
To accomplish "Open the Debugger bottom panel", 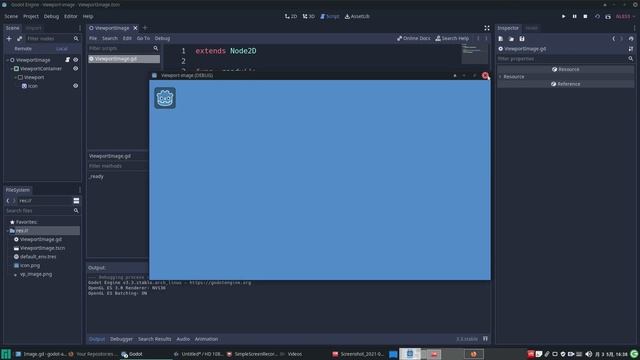I will tap(121, 339).
